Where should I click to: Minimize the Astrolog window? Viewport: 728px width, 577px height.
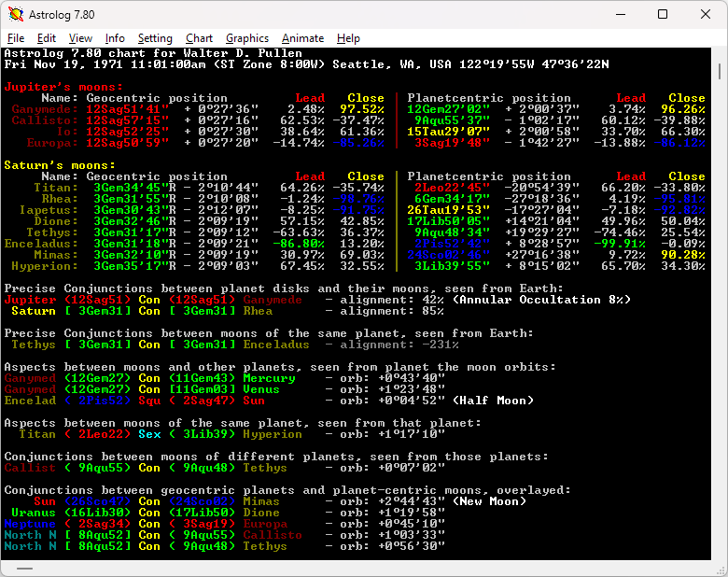coord(619,15)
